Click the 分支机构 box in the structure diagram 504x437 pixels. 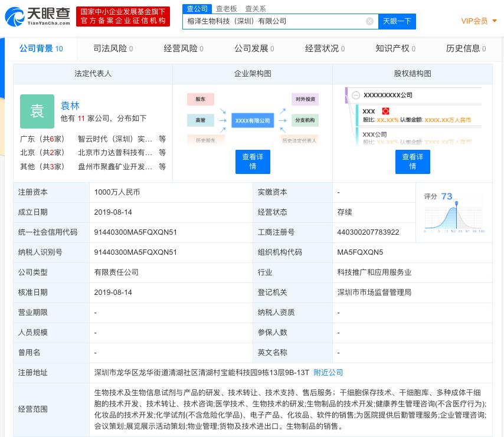305,120
